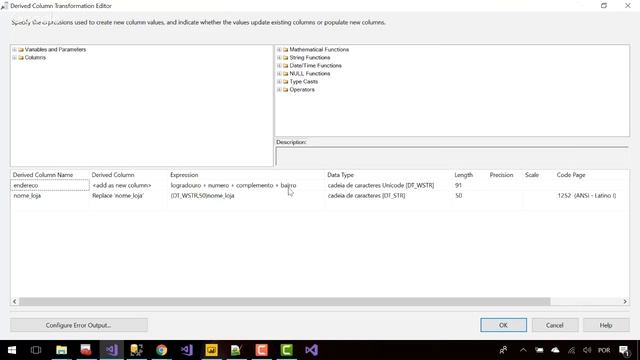Click the horizontal scrollbar right arrow

click(625, 302)
